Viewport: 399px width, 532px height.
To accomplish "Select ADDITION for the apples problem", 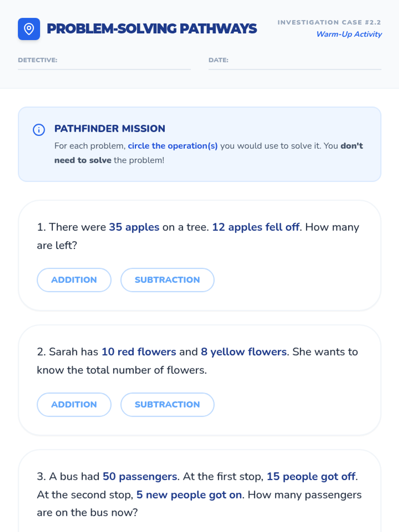I will [74, 280].
